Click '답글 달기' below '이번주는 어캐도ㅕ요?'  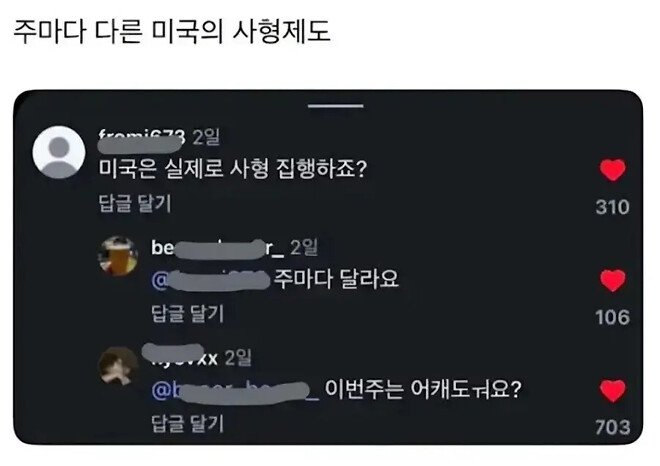(188, 423)
